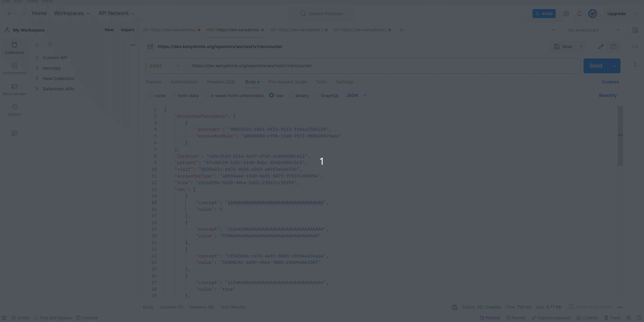Image resolution: width=644 pixels, height=322 pixels.
Task: Expand the Custom API collection
Action: (37, 57)
